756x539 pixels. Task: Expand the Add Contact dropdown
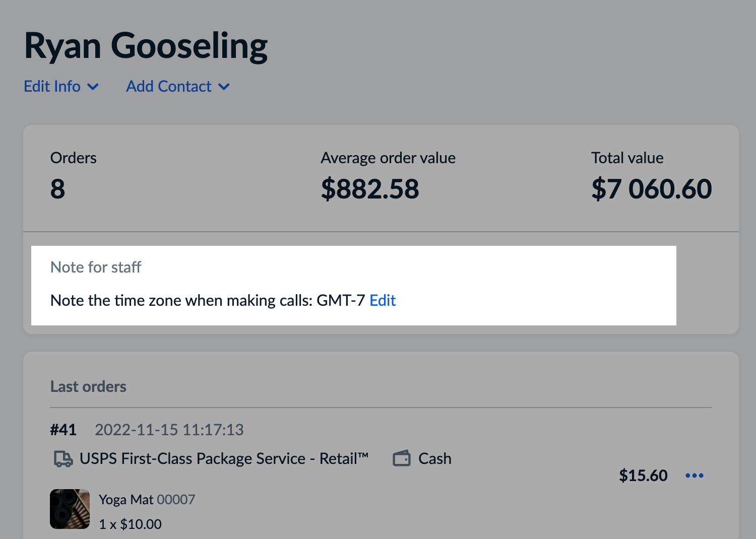pos(169,87)
